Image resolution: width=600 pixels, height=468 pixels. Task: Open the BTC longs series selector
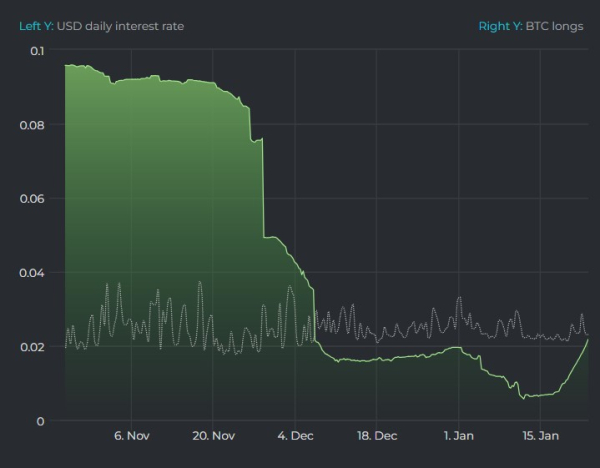click(x=554, y=26)
